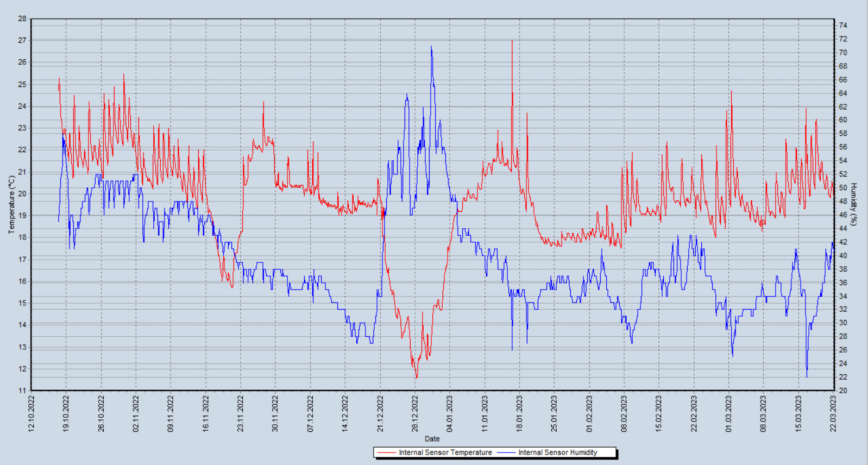Click the red line sample in legend
The height and width of the screenshot is (465, 868).
coord(387,453)
